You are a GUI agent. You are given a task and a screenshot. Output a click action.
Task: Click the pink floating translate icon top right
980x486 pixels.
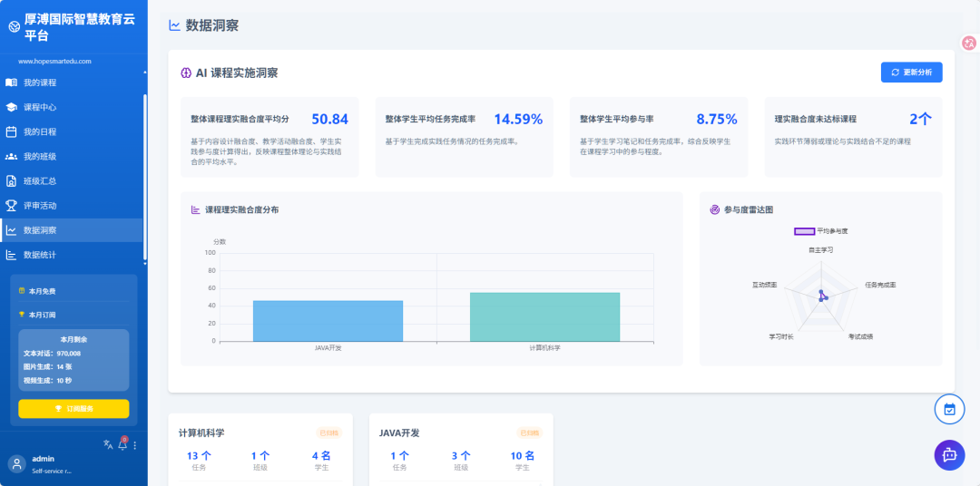(969, 44)
